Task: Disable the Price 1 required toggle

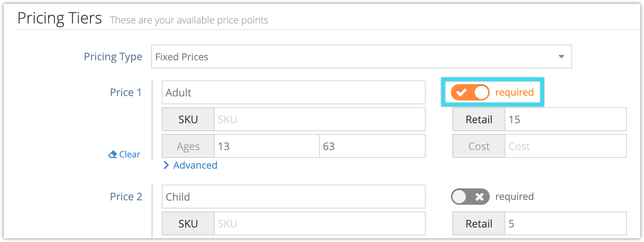Action: tap(470, 92)
